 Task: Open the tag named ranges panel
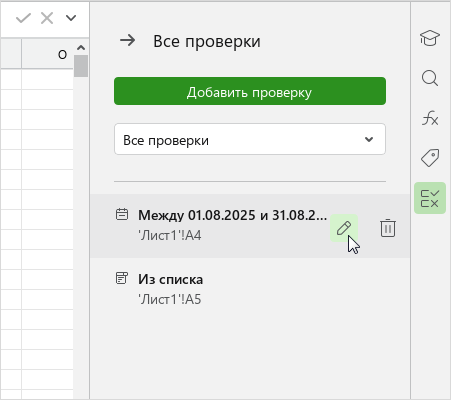pyautogui.click(x=430, y=158)
